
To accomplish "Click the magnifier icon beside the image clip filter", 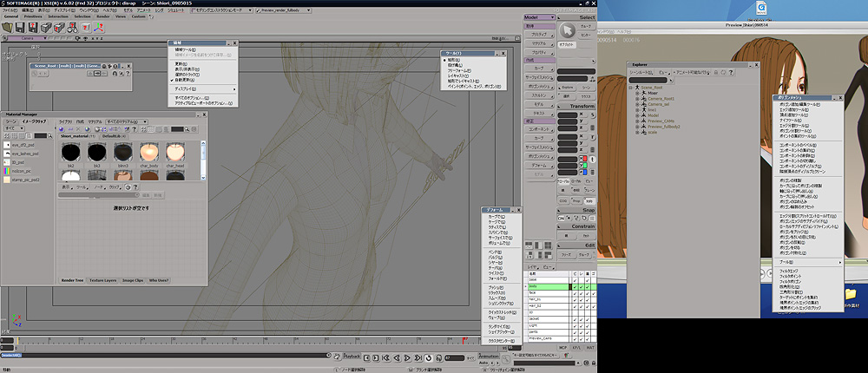I will [x=49, y=135].
